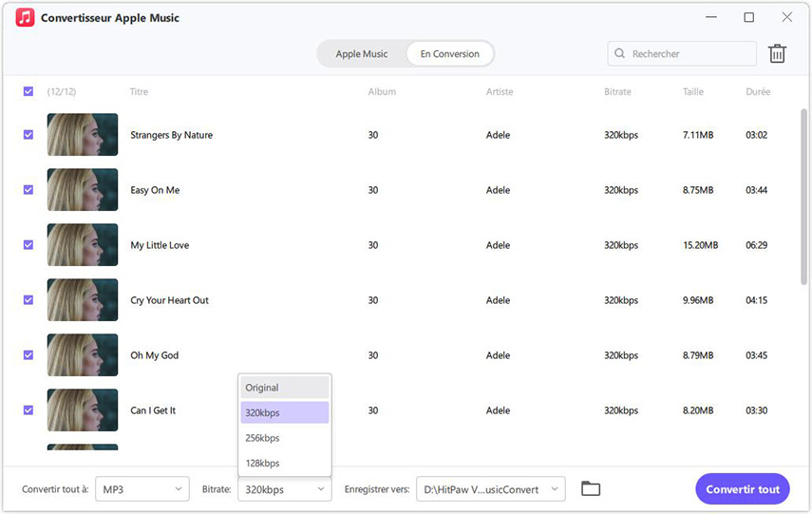Screen dimensions: 812x514
Task: Click the 06:29 duration value
Action: (757, 245)
